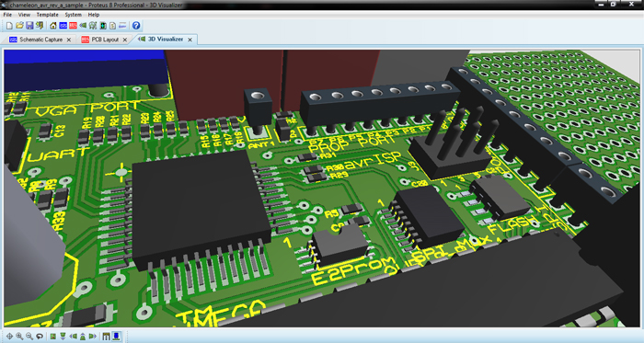Click the spin/orbit view icon
The height and width of the screenshot is (343, 644).
pyautogui.click(x=40, y=337)
